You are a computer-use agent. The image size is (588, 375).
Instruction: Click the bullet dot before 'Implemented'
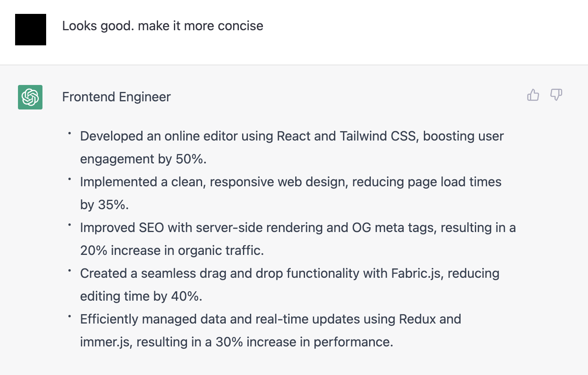point(69,179)
